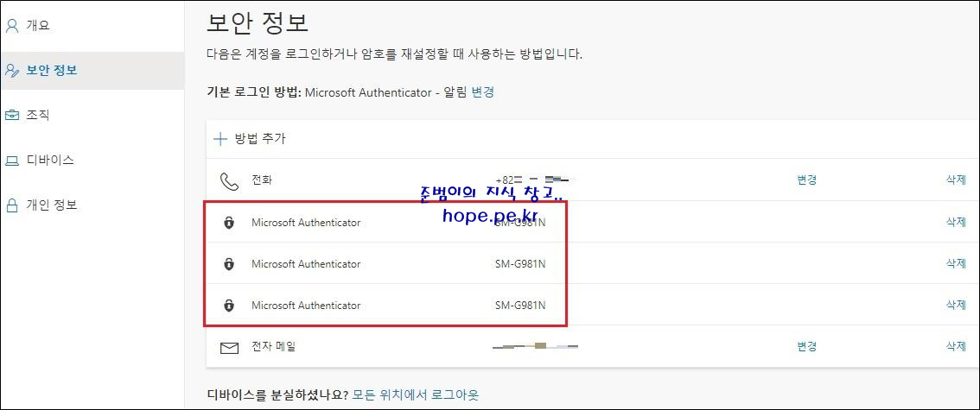Click the third Microsoft Authenticator lock icon
This screenshot has height=410, width=980.
229,306
